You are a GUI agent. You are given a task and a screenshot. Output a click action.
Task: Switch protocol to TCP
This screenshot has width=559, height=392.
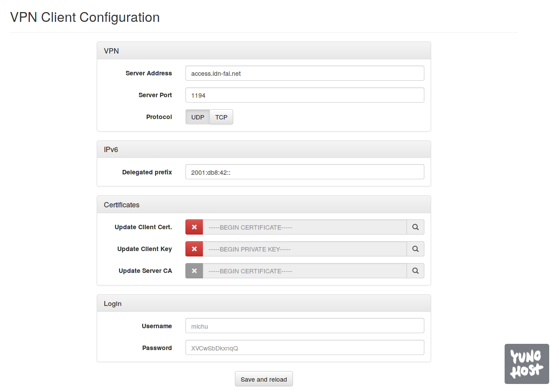[221, 117]
